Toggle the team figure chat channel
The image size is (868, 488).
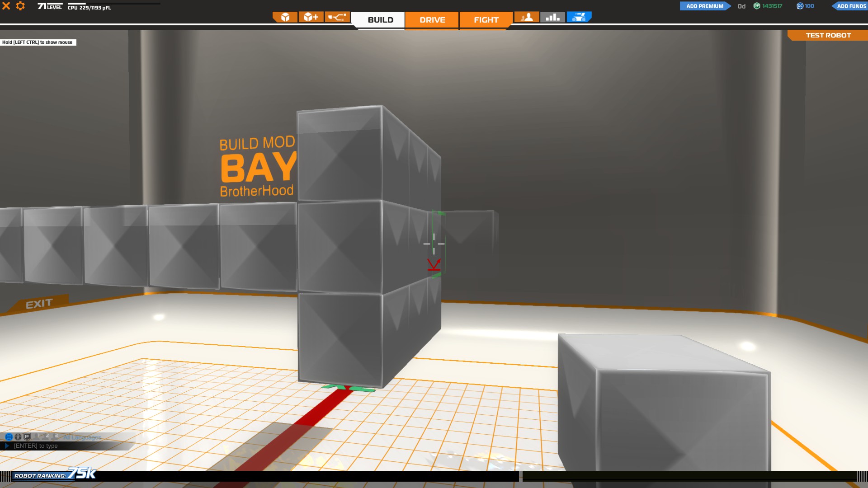[x=18, y=437]
